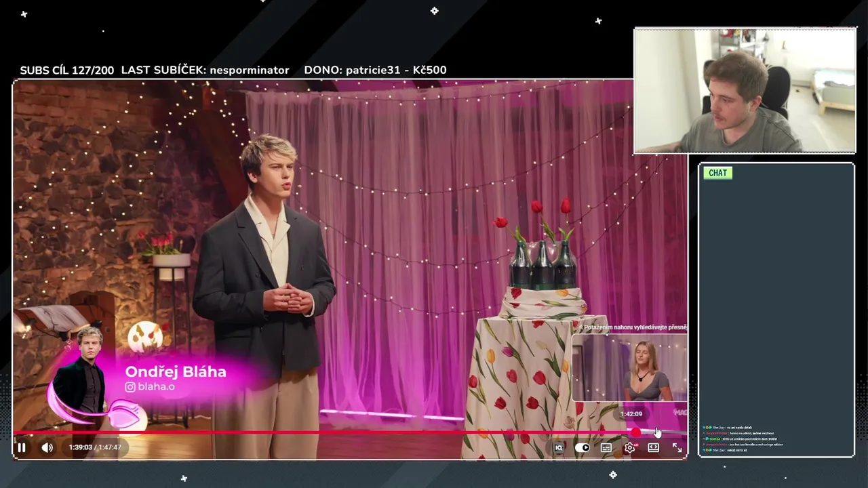Viewport: 868px width, 488px height.
Task: Mute the video using the speaker icon
Action: 47,447
